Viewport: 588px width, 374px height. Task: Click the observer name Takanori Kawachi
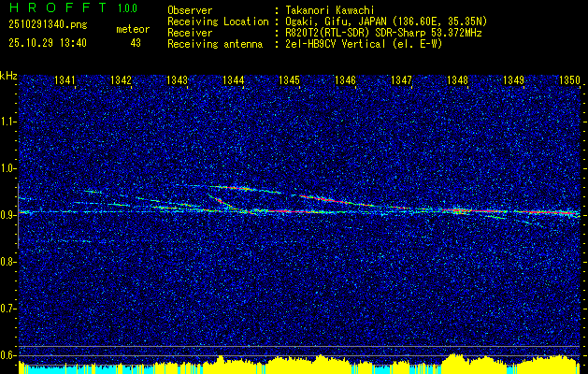[331, 10]
